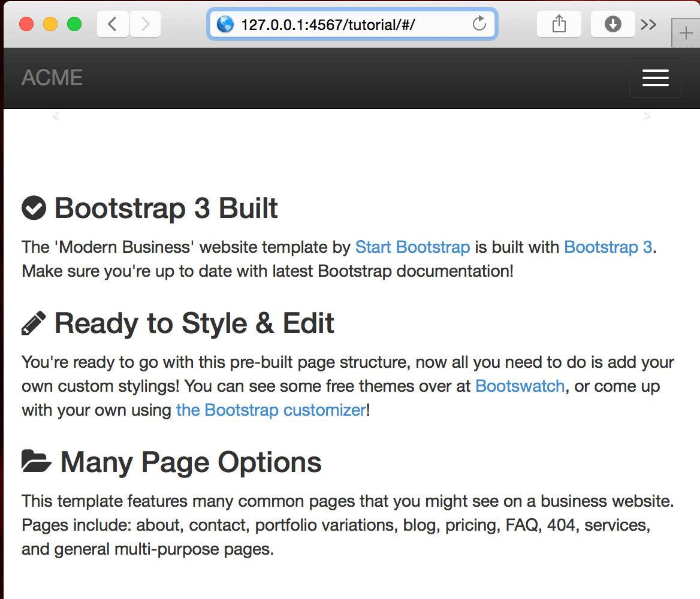Click the carousel previous arrow
Viewport: 700px width, 599px height.
(55, 116)
